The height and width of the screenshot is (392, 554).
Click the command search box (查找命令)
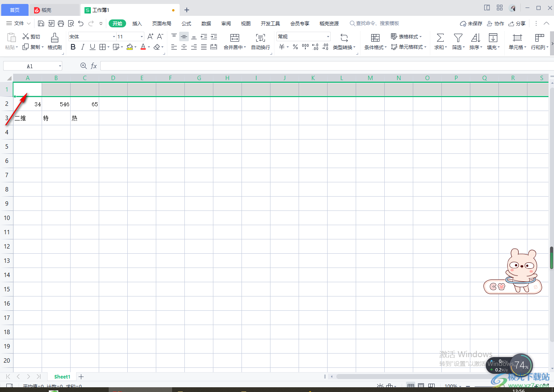(x=375, y=23)
